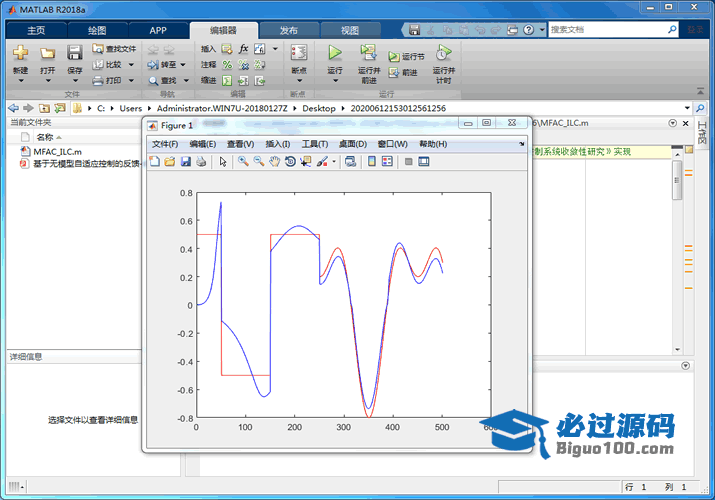Open Figure 1 Edit (编辑) menu
The width and height of the screenshot is (715, 500).
(x=203, y=144)
